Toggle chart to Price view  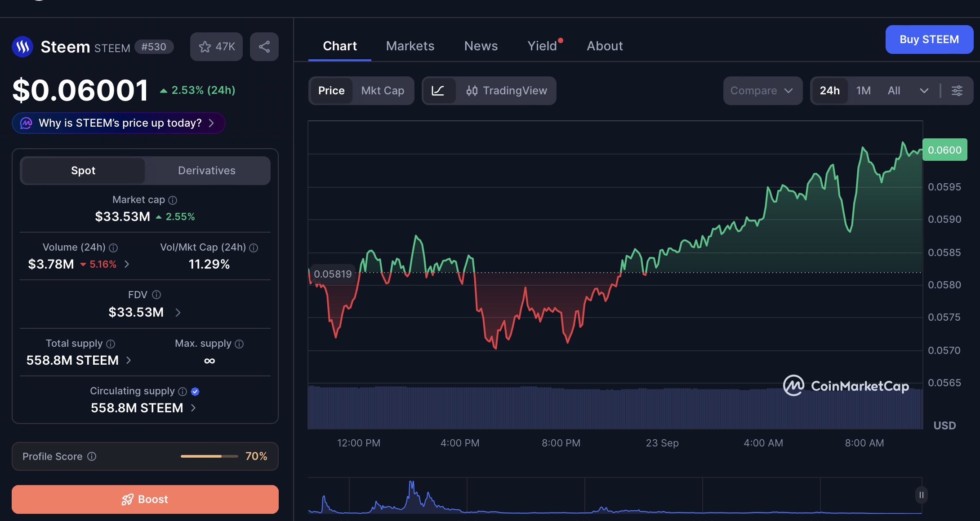tap(331, 91)
